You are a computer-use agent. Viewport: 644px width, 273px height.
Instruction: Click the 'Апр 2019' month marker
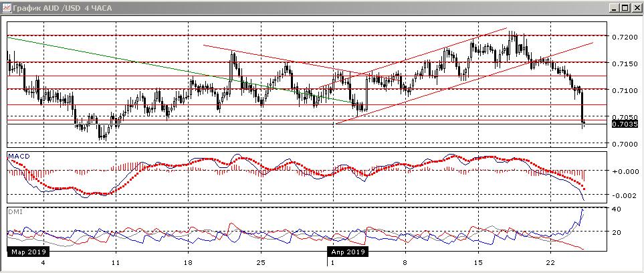click(348, 252)
